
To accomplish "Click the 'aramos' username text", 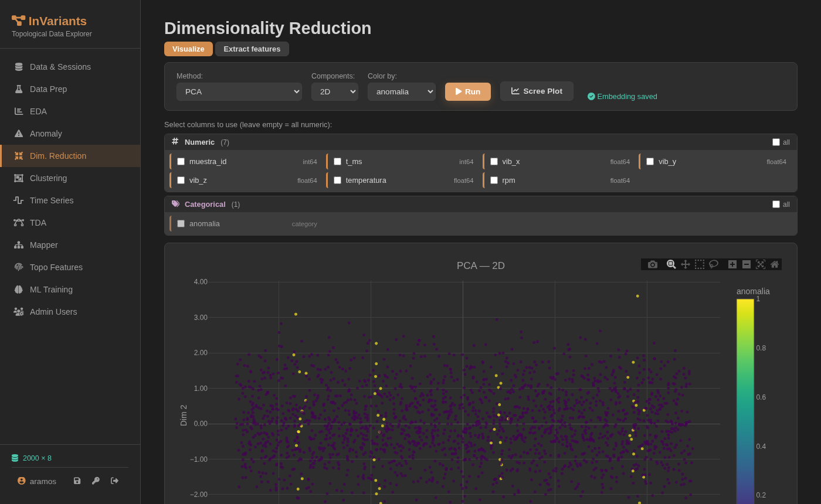I will point(43,481).
